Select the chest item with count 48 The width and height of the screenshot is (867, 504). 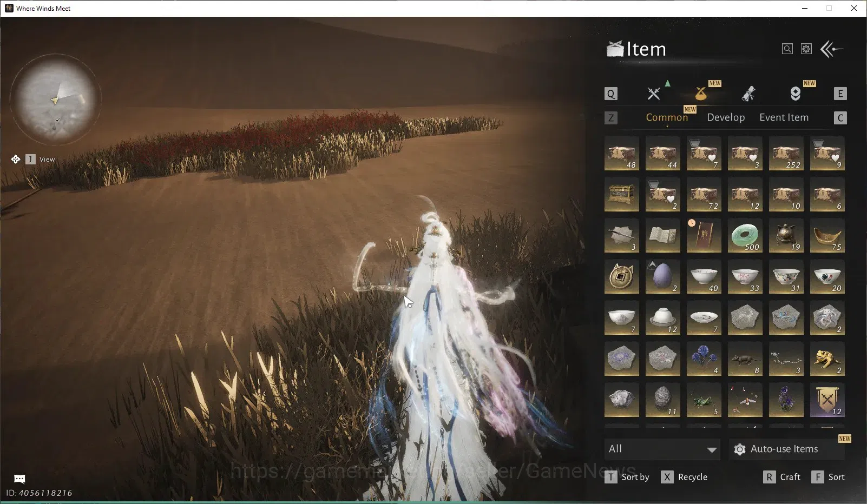(622, 154)
